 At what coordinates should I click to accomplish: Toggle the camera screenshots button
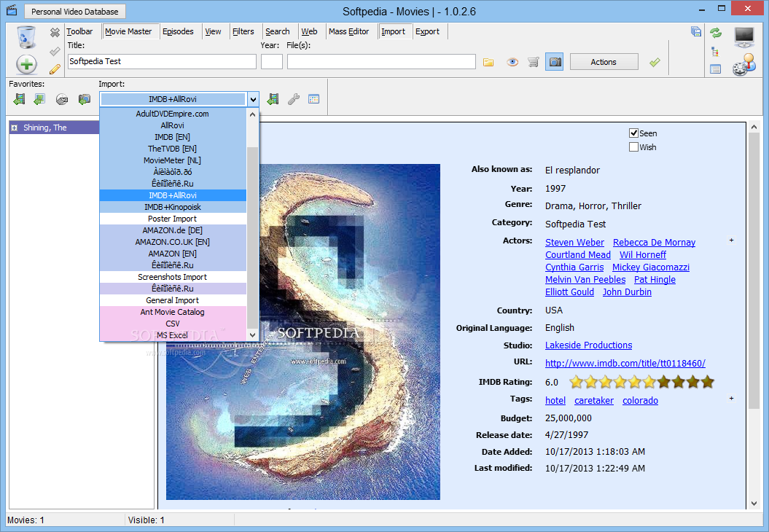click(x=555, y=62)
